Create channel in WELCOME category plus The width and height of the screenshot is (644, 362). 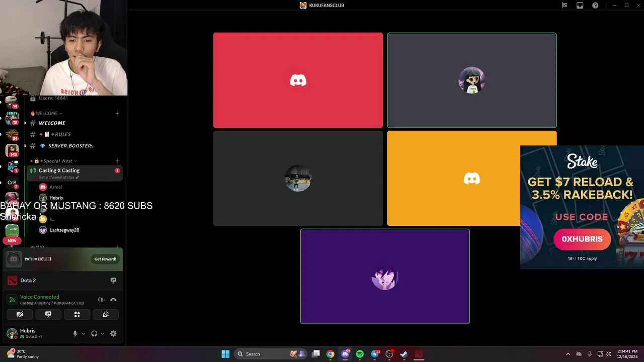click(x=117, y=113)
